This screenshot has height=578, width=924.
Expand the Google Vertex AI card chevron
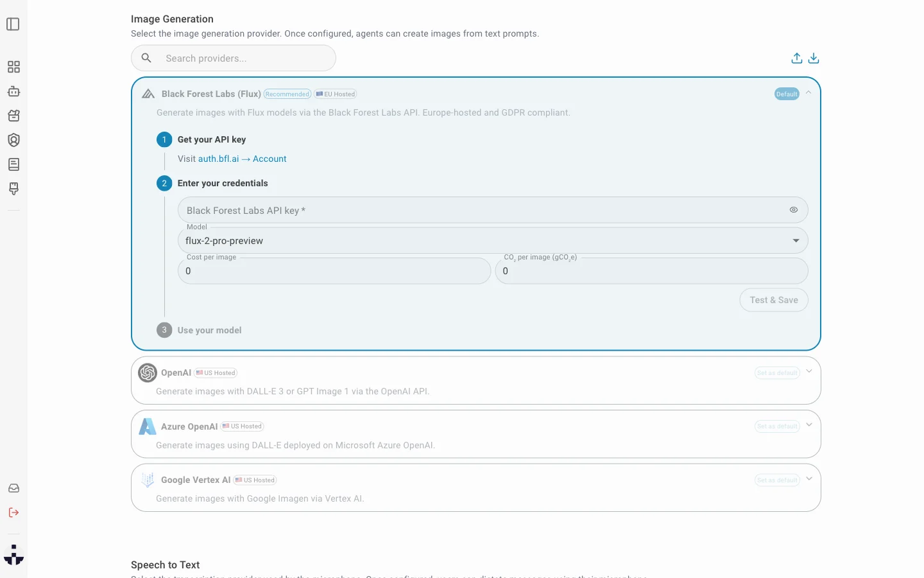(x=809, y=478)
